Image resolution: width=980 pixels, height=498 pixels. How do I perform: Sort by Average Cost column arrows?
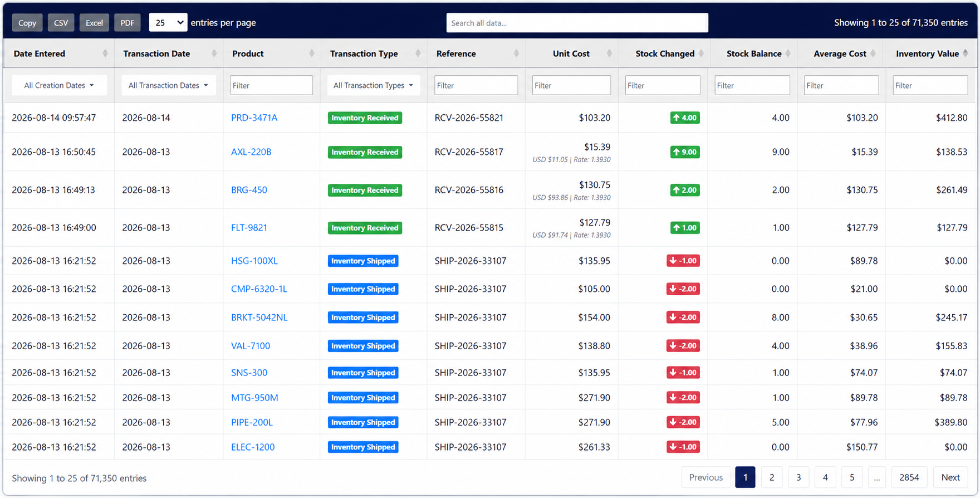pos(873,53)
